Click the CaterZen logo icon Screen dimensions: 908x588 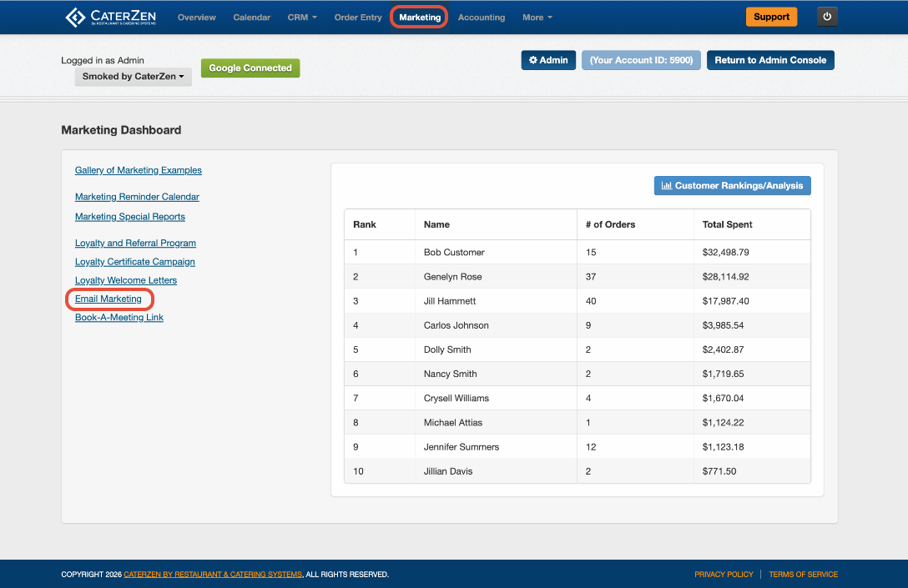[75, 18]
